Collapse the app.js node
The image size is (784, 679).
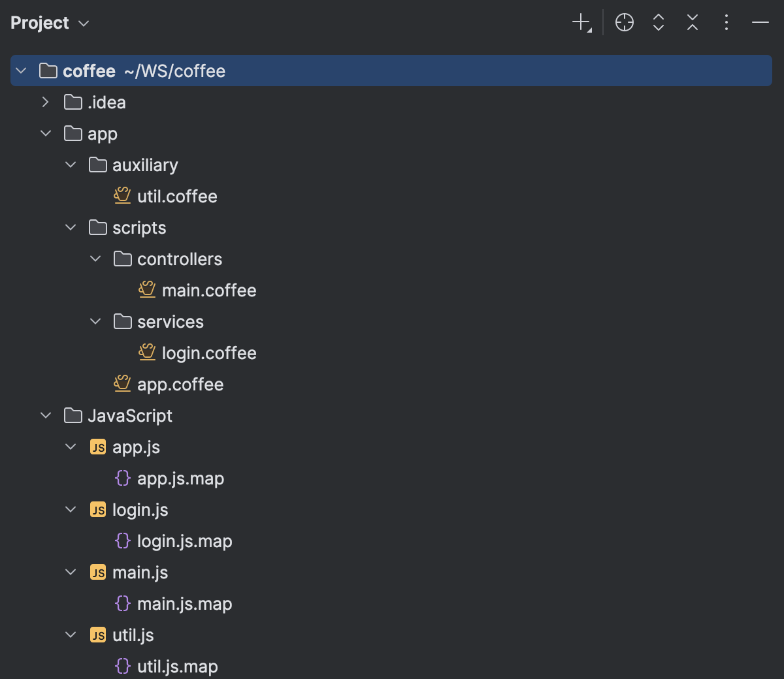coord(70,447)
